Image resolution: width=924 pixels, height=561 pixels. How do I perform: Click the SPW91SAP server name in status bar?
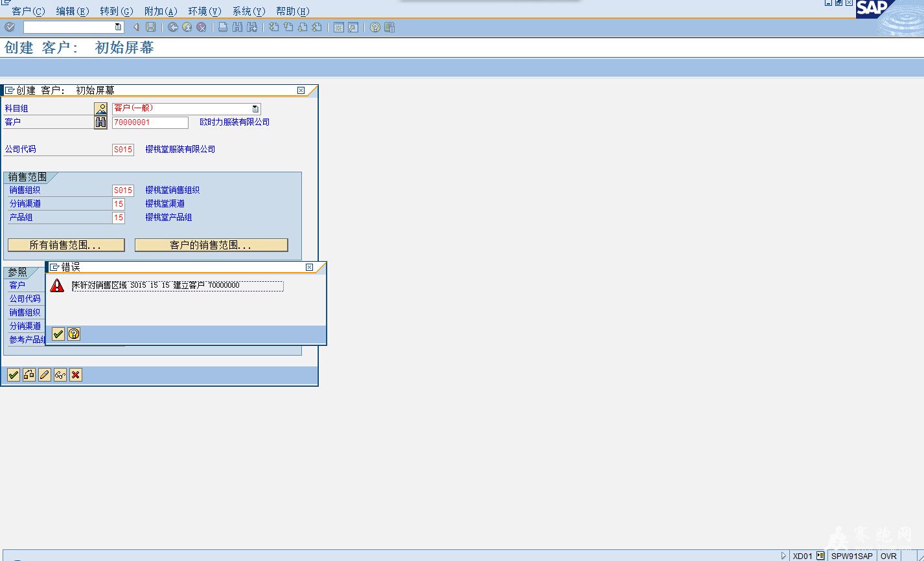[x=852, y=556]
